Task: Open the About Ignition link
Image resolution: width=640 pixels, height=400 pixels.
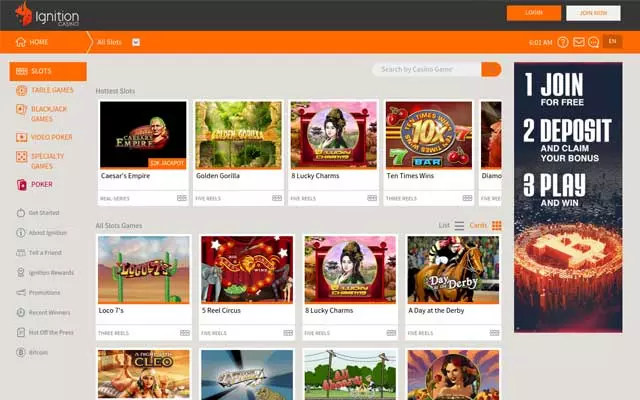Action: click(x=47, y=233)
